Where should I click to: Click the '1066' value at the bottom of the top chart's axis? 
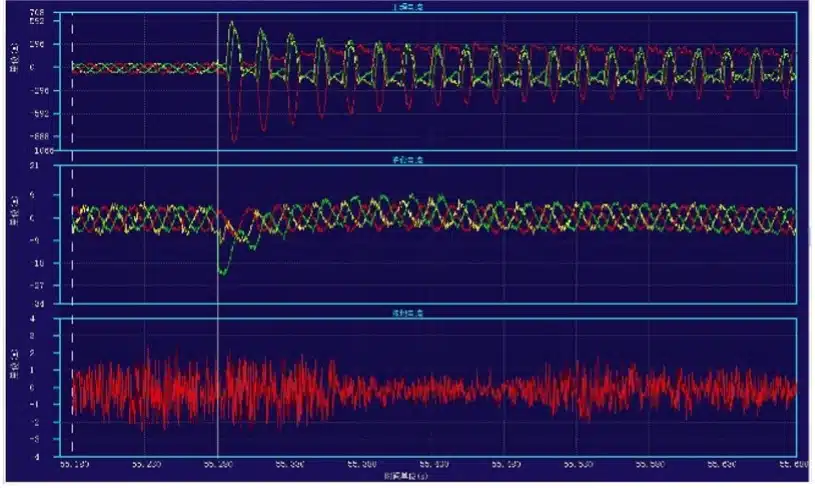click(44, 151)
